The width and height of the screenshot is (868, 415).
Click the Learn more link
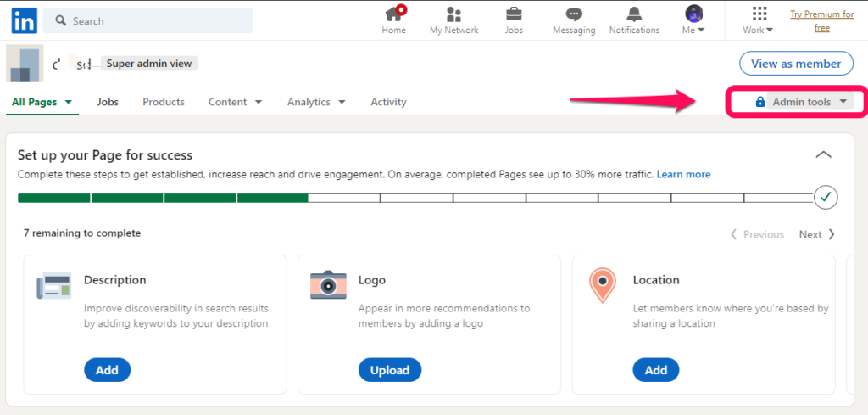[684, 174]
